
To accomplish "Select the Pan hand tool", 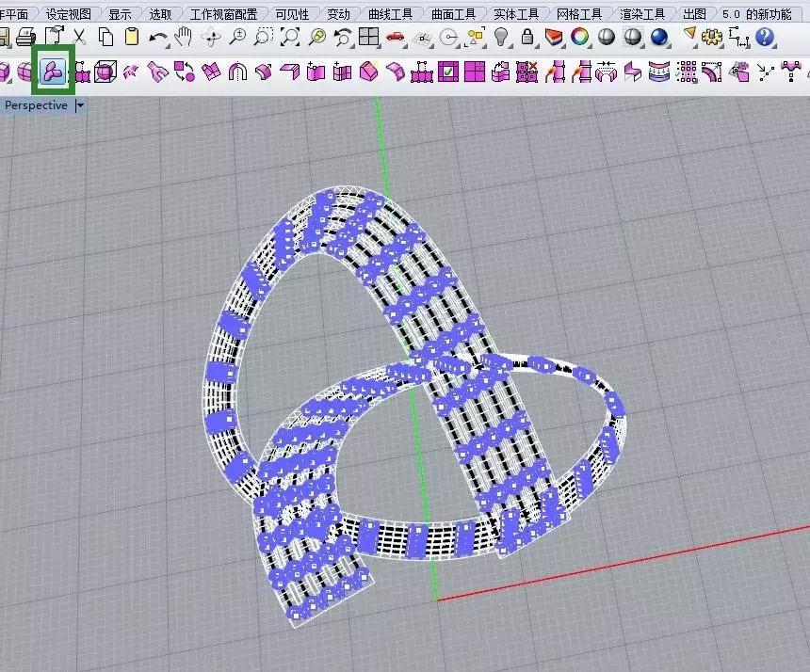I will click(x=184, y=37).
